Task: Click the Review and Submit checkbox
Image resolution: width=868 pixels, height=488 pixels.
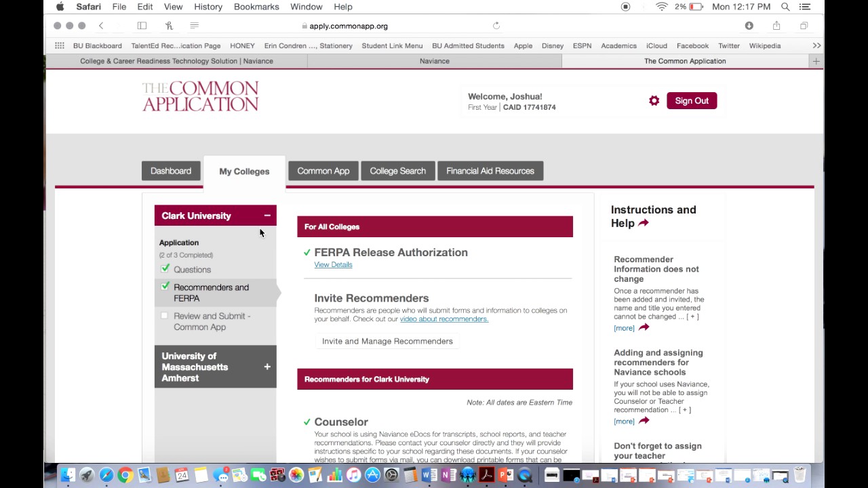Action: 164,315
